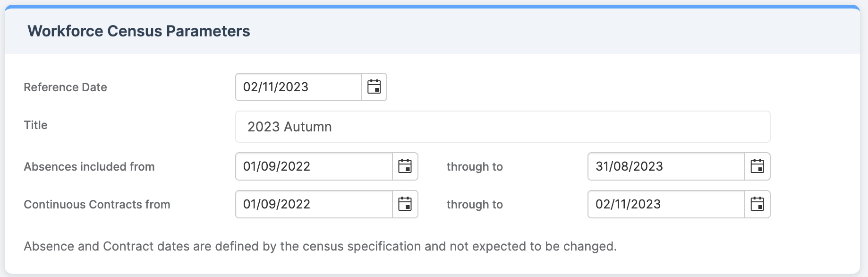Click the Absences included from label
Viewport: 868px width, 277px height.
click(x=89, y=167)
